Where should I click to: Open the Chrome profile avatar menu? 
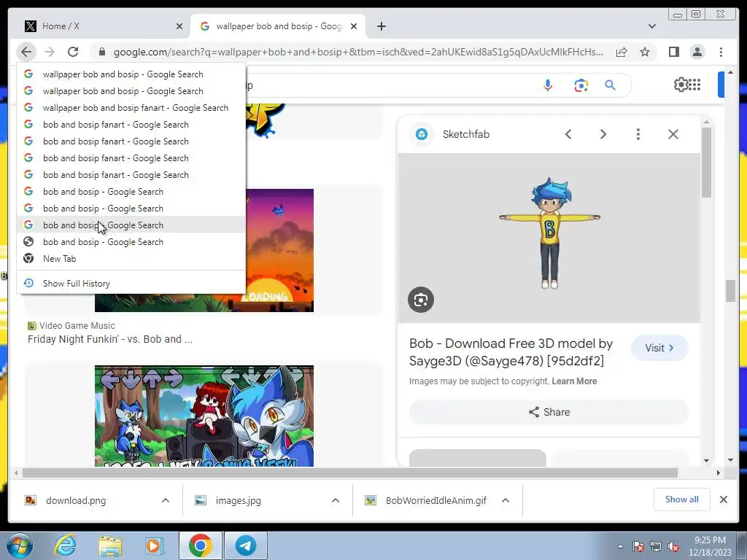697,52
